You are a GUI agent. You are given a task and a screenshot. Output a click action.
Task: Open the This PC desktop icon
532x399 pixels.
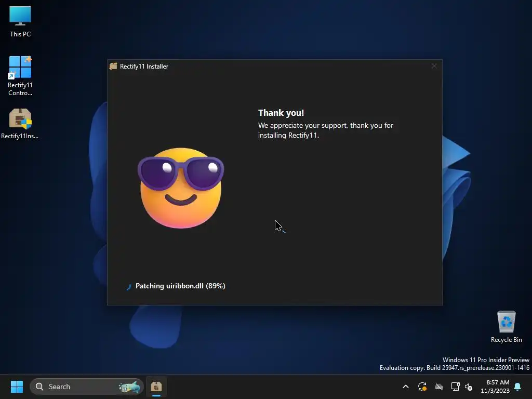[x=20, y=22]
